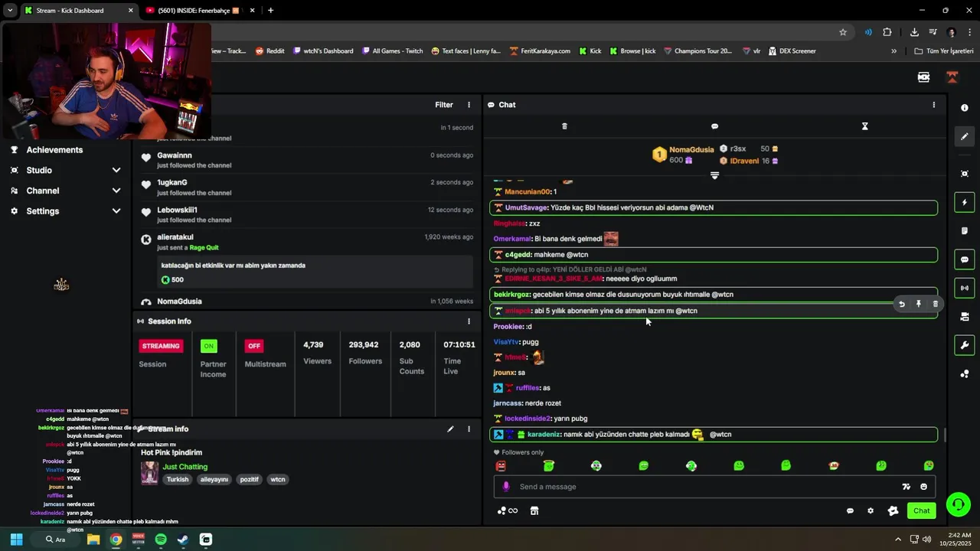Open the DEX Screener bookmark
The image size is (980, 551).
[x=792, y=51]
